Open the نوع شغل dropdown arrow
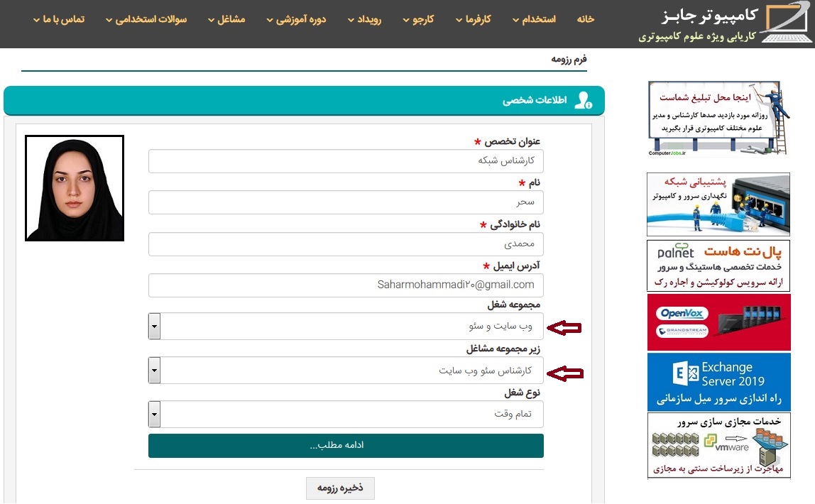815x504 pixels. pos(154,414)
